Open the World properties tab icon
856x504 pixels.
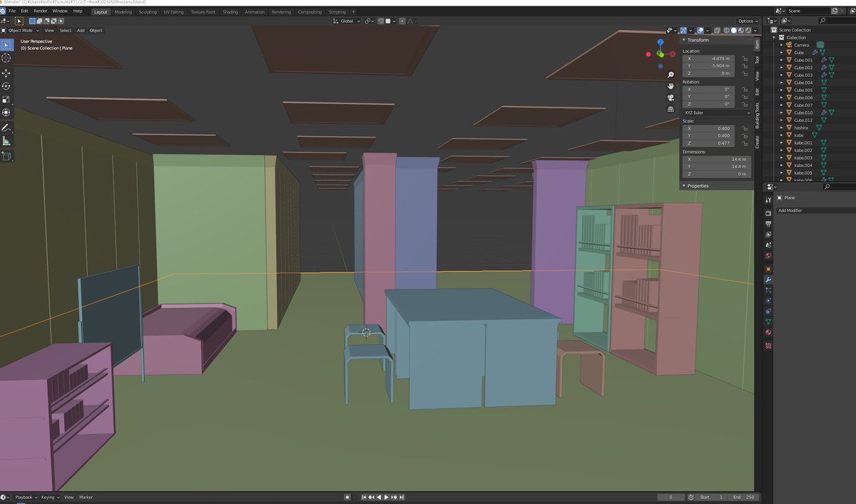point(768,255)
